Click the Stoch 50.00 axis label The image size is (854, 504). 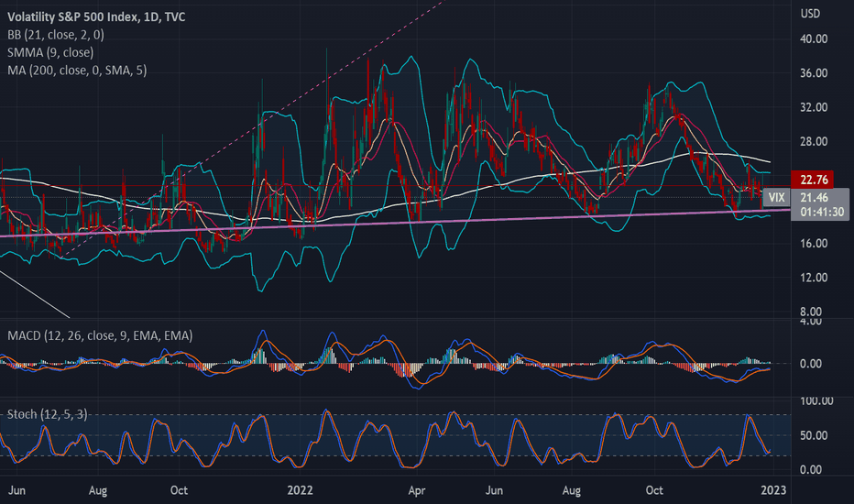click(x=814, y=436)
